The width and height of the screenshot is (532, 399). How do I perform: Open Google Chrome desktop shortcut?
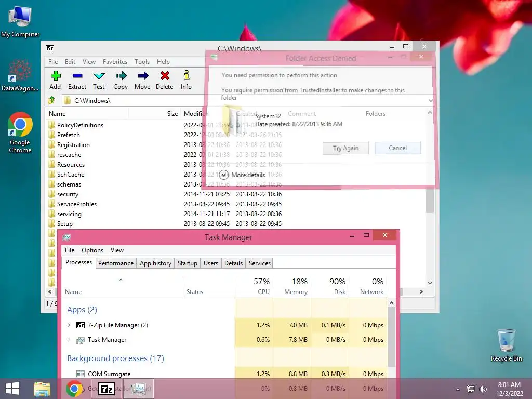[x=20, y=132]
